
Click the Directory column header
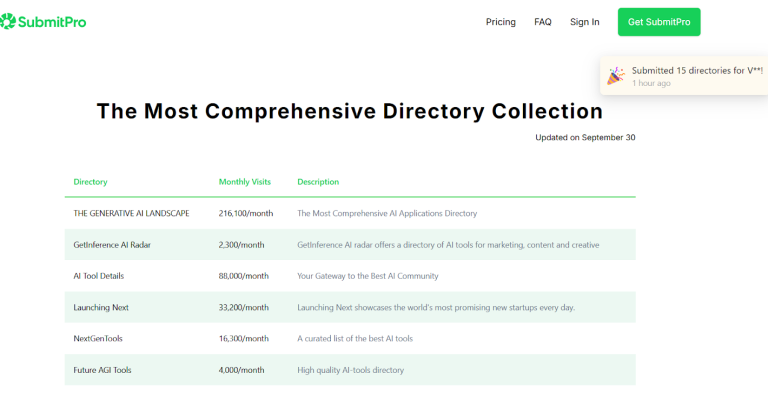click(x=90, y=182)
